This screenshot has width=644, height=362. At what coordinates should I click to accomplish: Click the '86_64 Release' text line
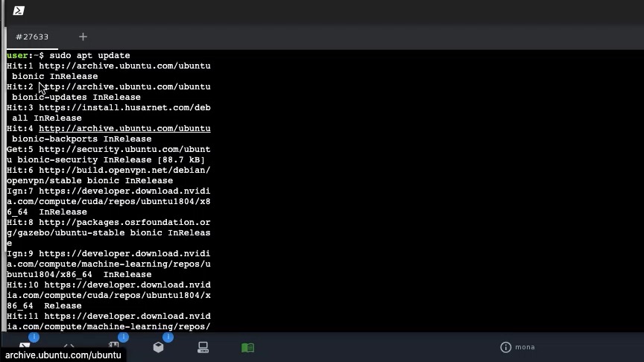(x=44, y=306)
